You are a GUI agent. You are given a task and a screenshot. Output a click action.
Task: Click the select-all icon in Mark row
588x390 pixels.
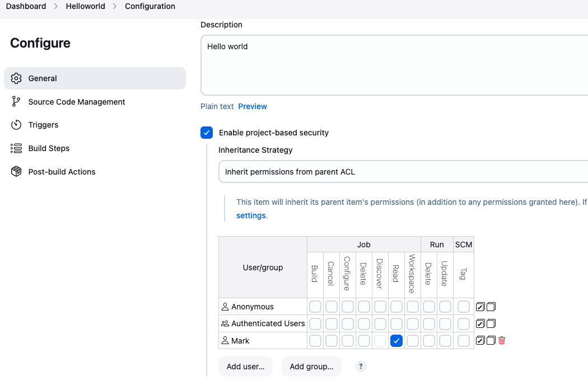pos(480,340)
